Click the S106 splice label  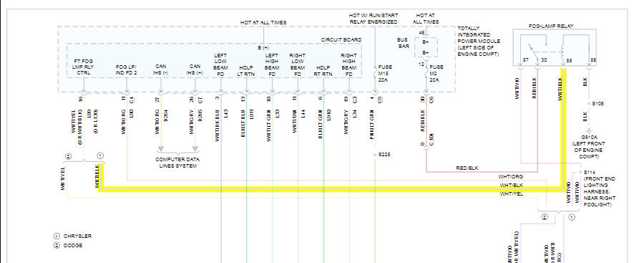(x=597, y=103)
